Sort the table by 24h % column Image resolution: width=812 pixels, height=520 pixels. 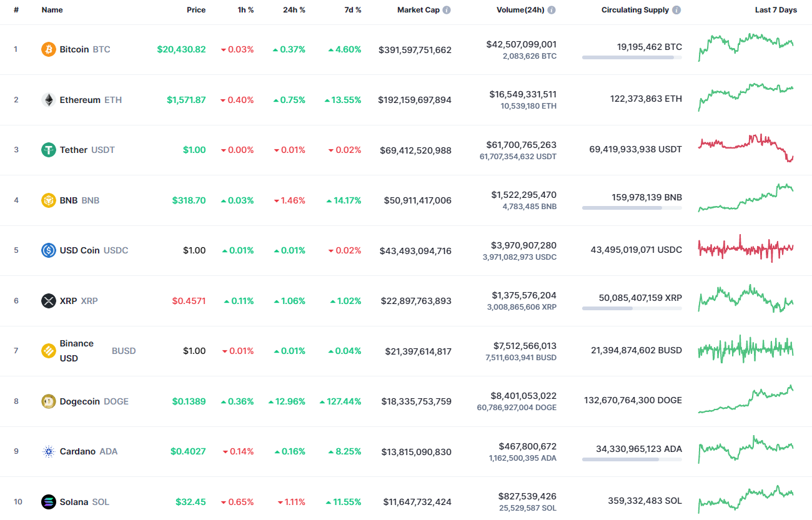click(294, 9)
